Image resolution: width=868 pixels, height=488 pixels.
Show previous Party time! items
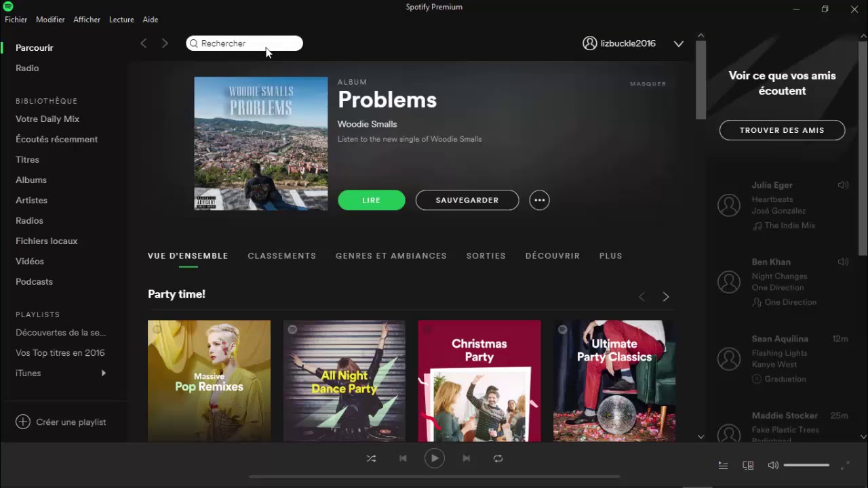click(x=642, y=297)
